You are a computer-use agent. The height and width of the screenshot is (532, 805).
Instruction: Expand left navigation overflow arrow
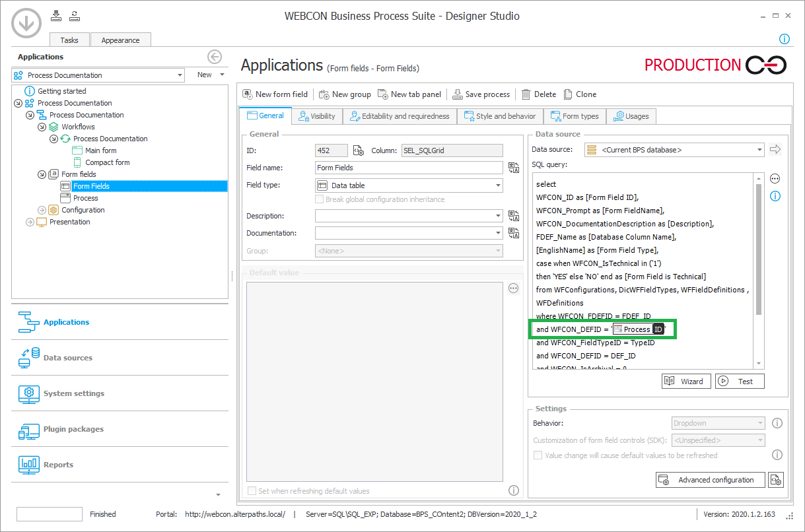(218, 494)
